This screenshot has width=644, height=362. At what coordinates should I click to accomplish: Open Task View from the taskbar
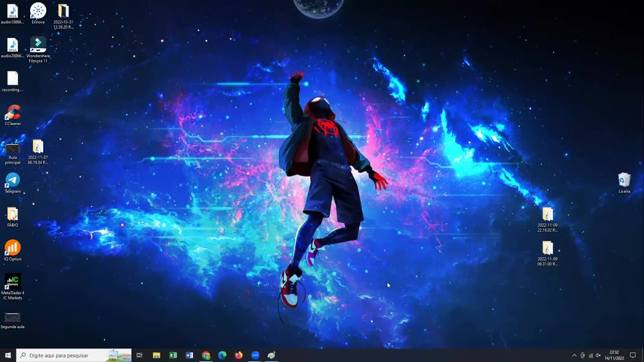coord(139,355)
